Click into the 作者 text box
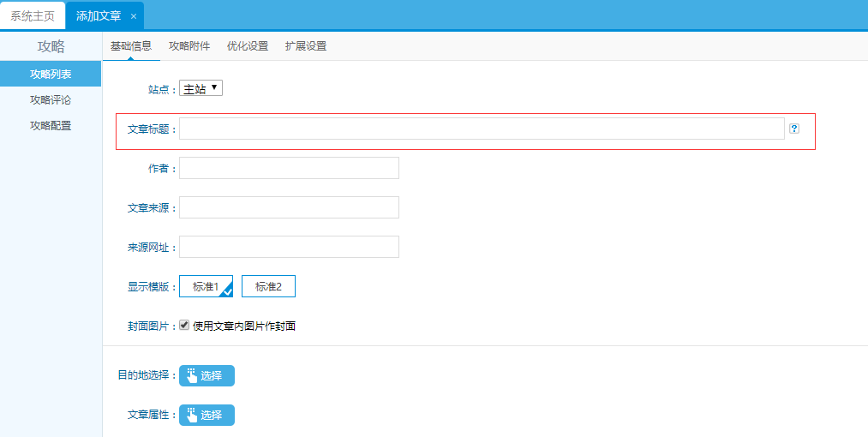 click(289, 168)
